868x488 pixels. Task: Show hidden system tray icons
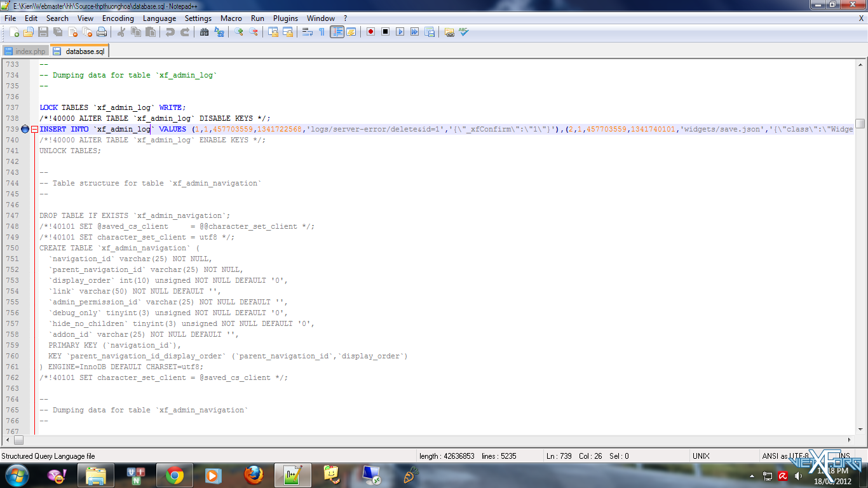point(753,476)
